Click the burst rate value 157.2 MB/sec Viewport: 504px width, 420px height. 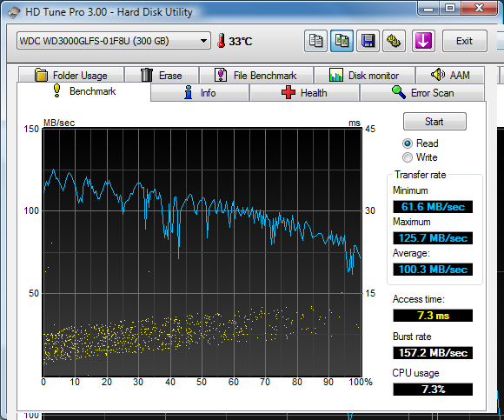[433, 353]
